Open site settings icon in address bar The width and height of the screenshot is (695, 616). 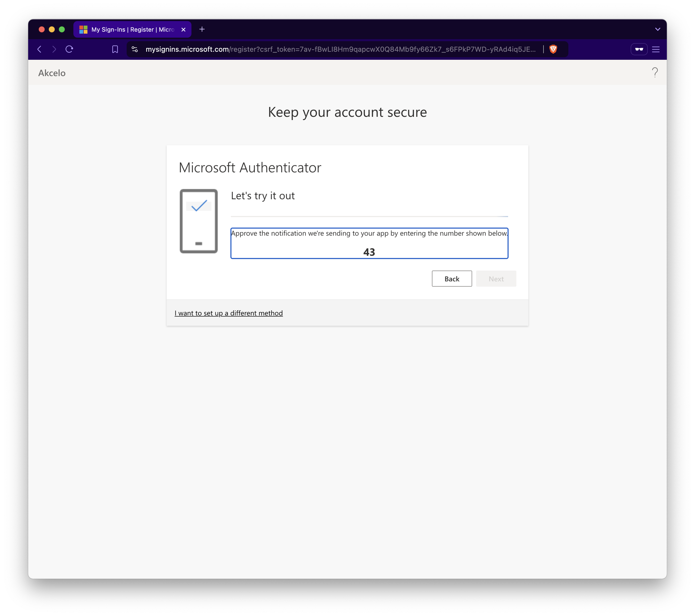[135, 49]
